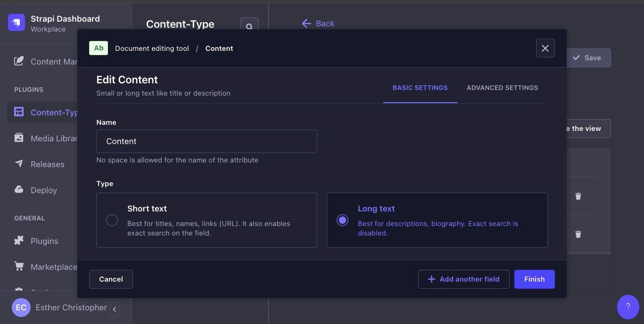The image size is (644, 324).
Task: Open Marketplace cart icon
Action: pyautogui.click(x=19, y=267)
